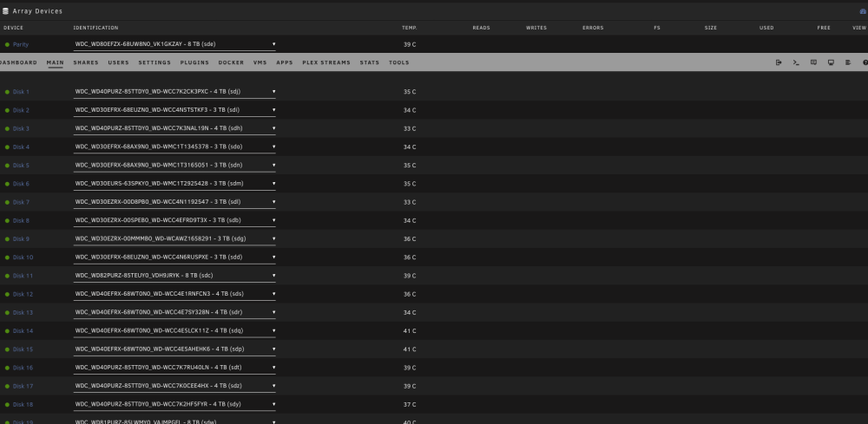Open the Disk 9 link
Viewport: 868px width, 424px height.
click(21, 238)
